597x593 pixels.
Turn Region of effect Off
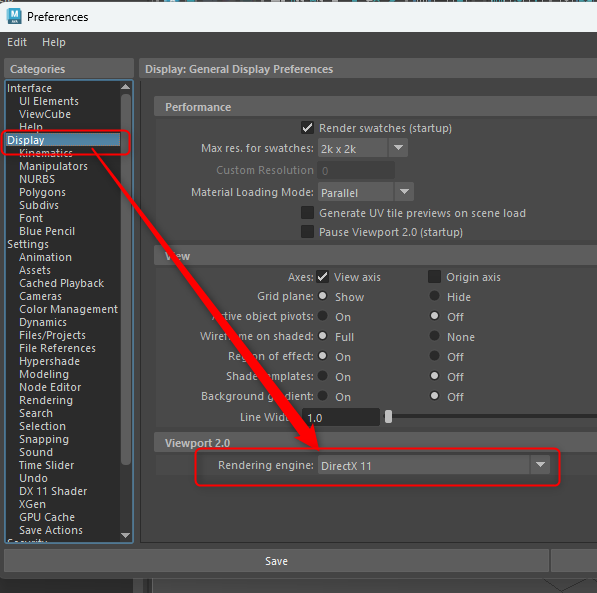(x=434, y=355)
